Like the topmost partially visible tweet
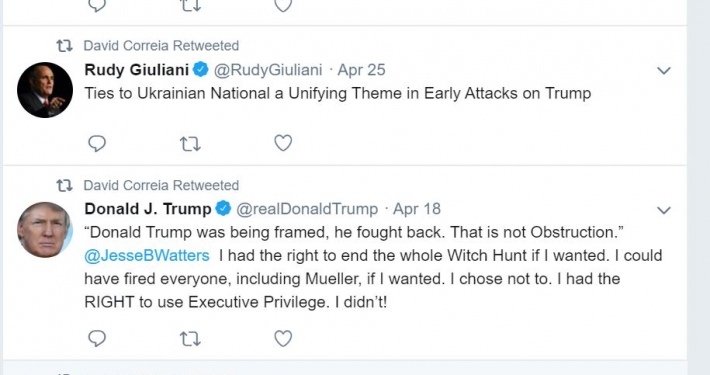 pos(283,5)
